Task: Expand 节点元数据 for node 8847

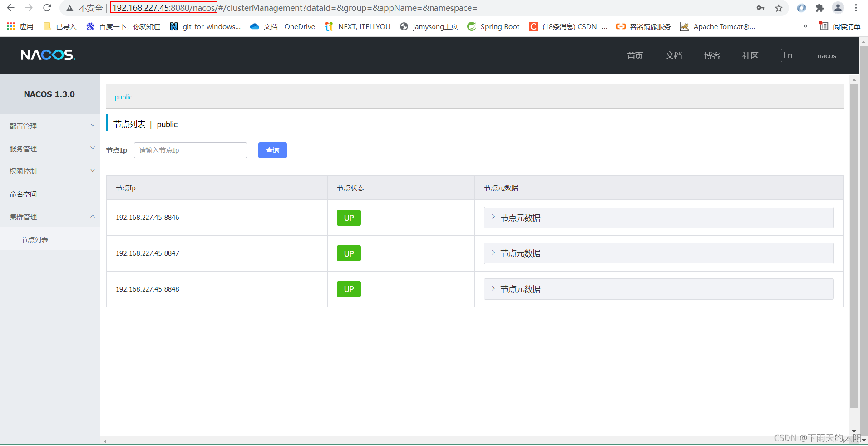Action: click(x=659, y=253)
